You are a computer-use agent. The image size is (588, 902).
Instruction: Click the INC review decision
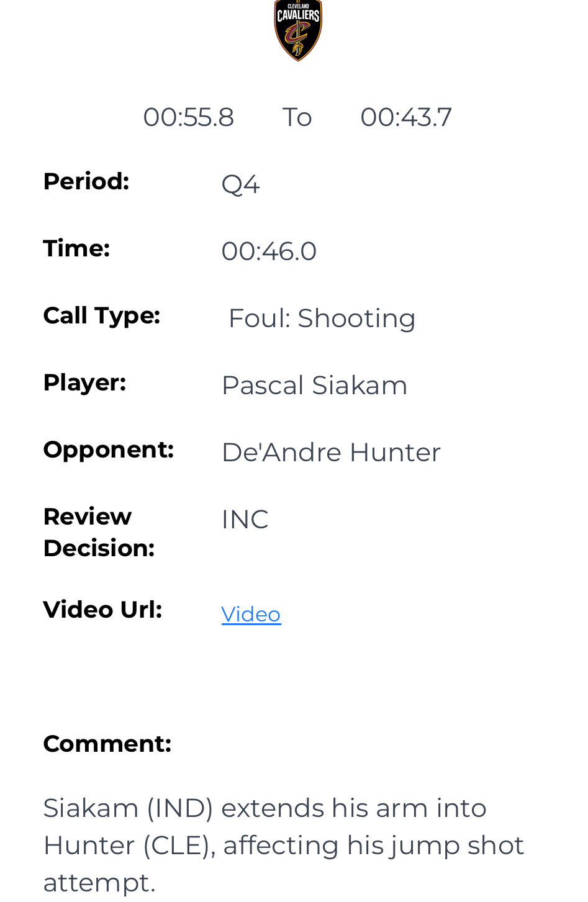(x=245, y=520)
